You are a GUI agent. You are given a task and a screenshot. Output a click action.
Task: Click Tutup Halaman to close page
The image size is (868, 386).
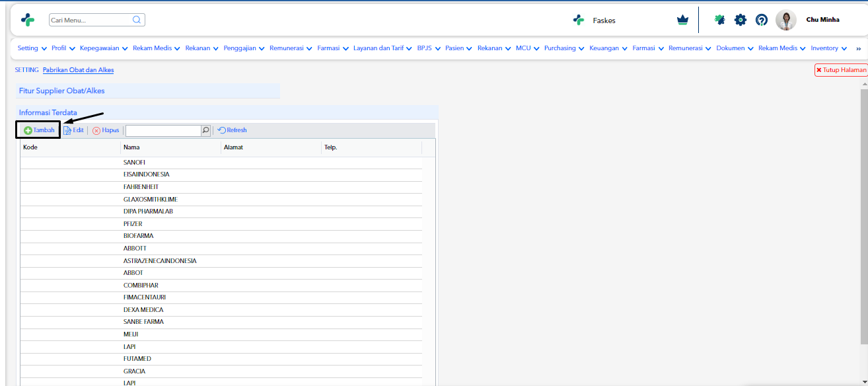[x=841, y=69]
